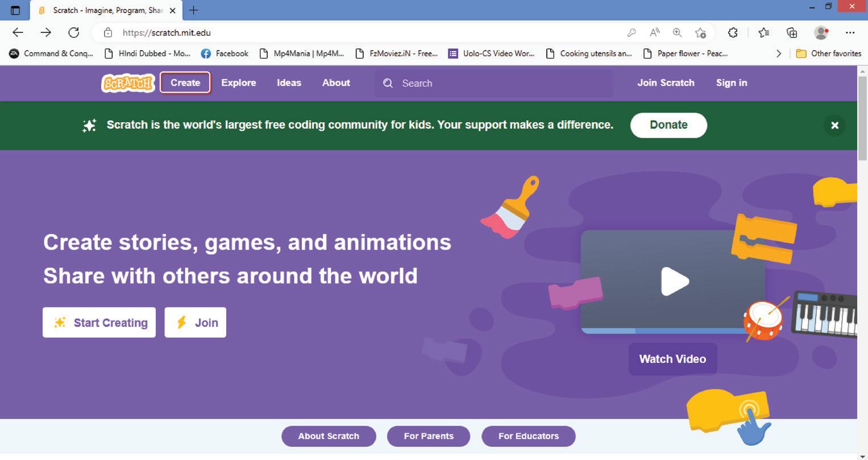Click the magnifier icon in Scratch search
868x460 pixels.
(x=388, y=83)
